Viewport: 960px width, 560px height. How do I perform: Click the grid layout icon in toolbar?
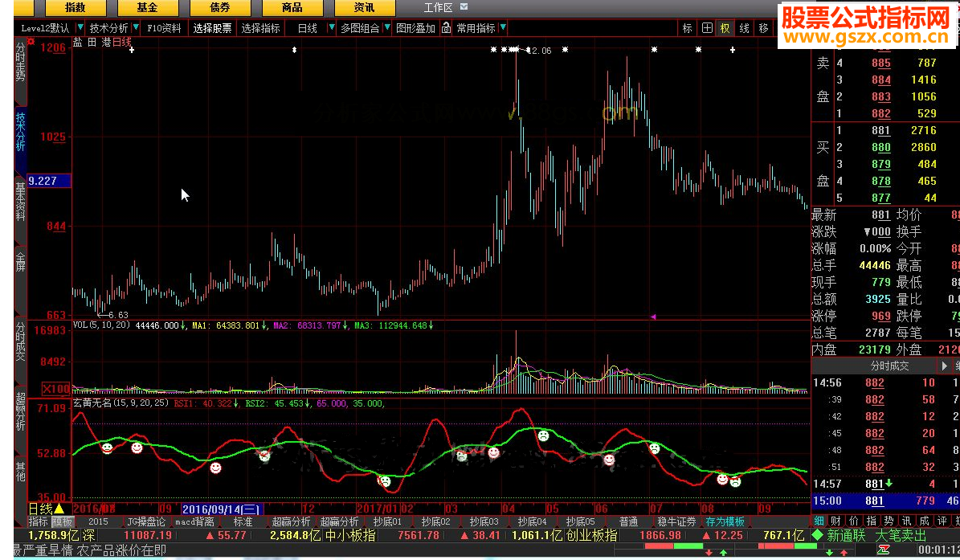[x=707, y=28]
